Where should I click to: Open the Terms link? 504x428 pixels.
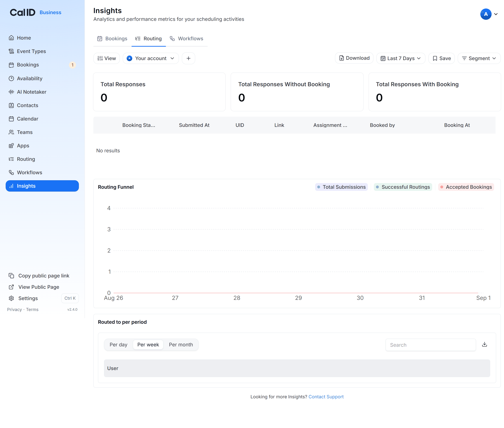pyautogui.click(x=32, y=310)
